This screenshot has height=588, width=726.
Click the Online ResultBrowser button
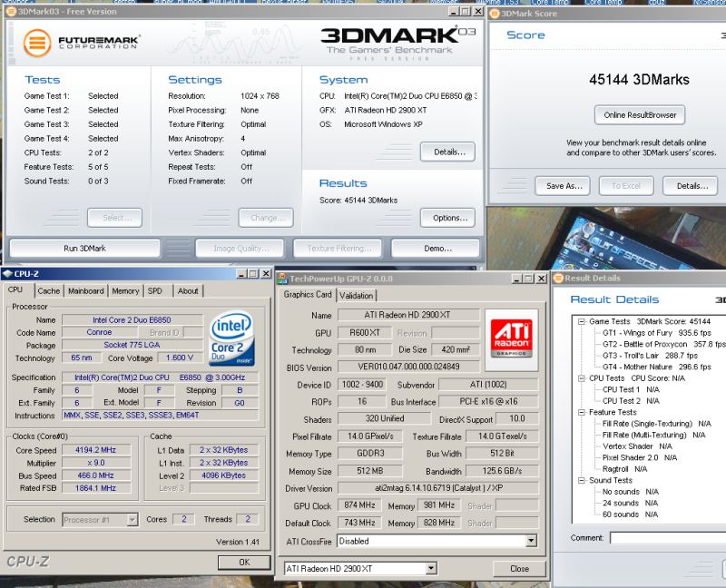tap(640, 115)
